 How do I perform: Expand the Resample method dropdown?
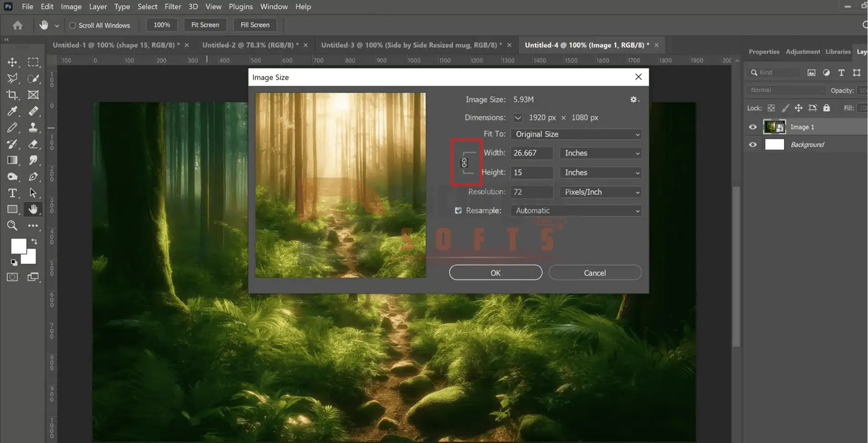point(576,211)
